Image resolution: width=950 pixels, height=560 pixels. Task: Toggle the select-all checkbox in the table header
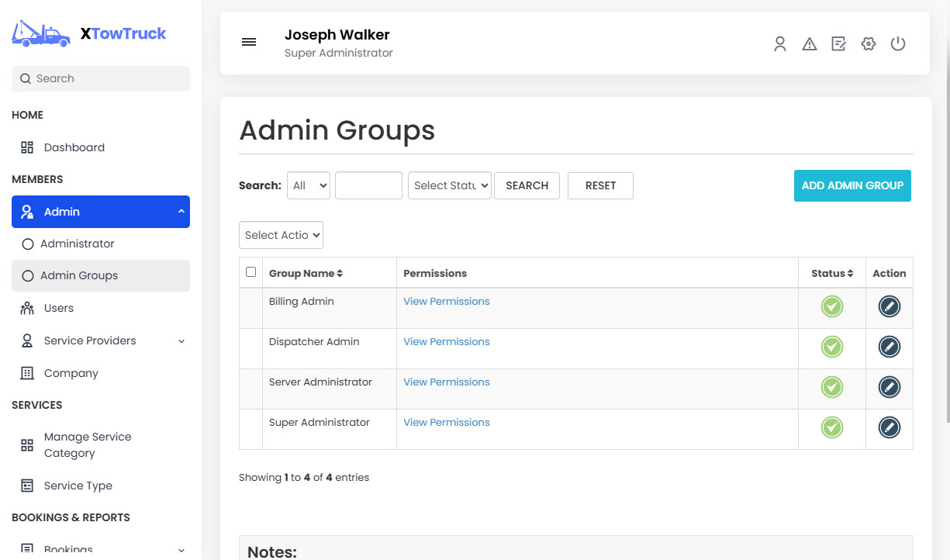pyautogui.click(x=250, y=272)
